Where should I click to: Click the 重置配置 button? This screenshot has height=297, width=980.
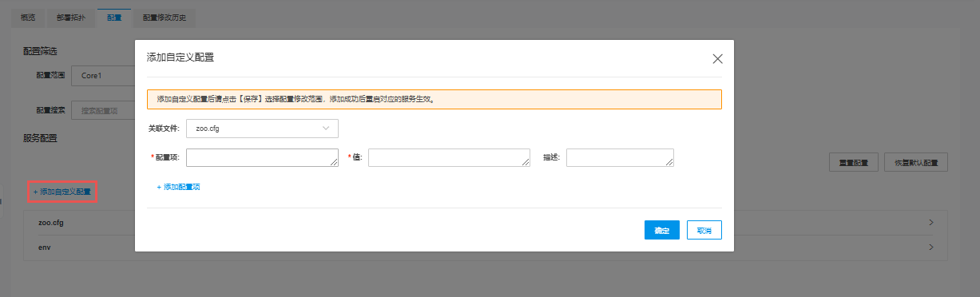click(x=854, y=162)
